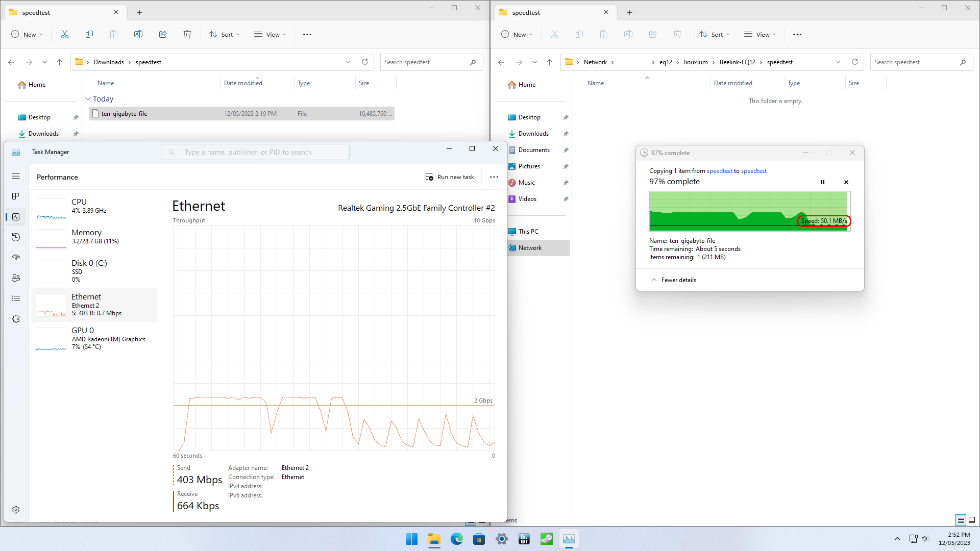The height and width of the screenshot is (551, 980).
Task: Expand address bar history in left Explorer
Action: (348, 62)
